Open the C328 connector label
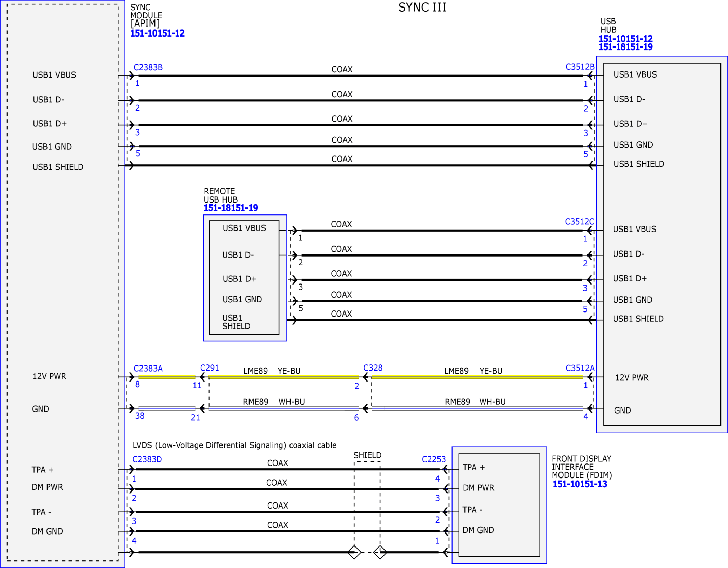The width and height of the screenshot is (728, 568). (373, 368)
